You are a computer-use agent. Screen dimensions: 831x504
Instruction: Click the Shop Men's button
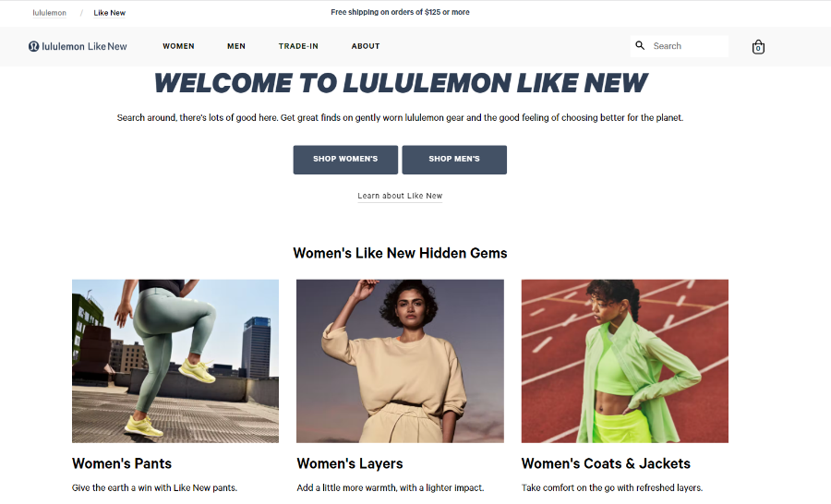coord(454,160)
